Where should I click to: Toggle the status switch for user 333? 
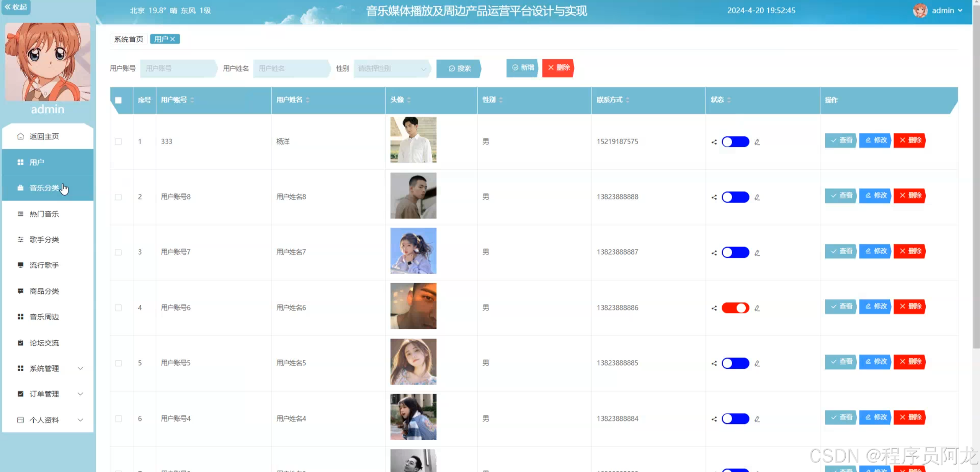coord(735,142)
